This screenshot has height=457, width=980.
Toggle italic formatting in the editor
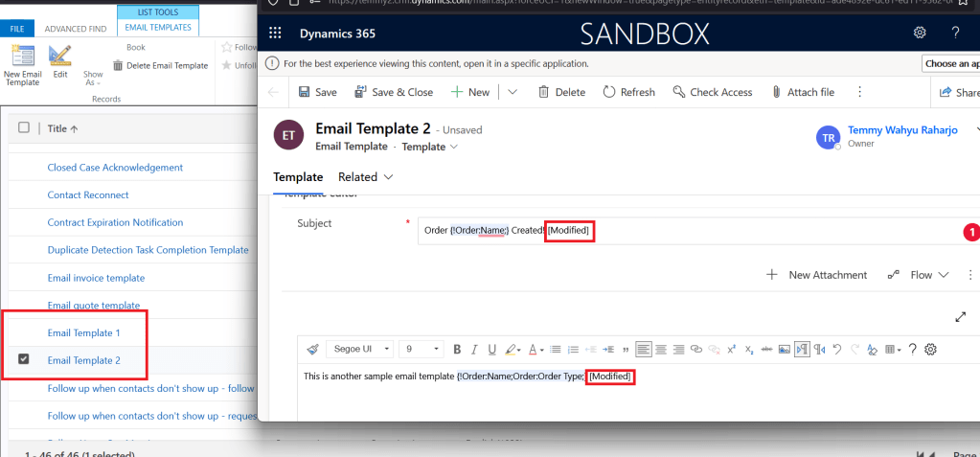coord(474,349)
